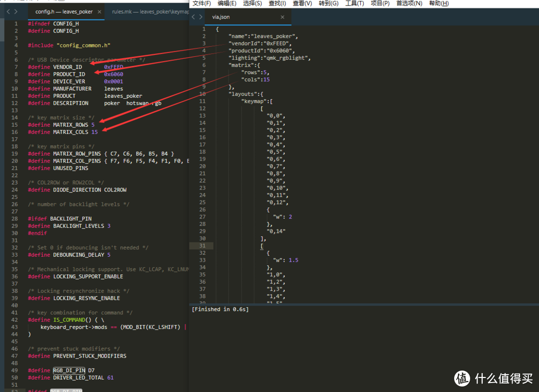Open the 转到(G) menu
This screenshot has height=392, width=539.
click(328, 3)
